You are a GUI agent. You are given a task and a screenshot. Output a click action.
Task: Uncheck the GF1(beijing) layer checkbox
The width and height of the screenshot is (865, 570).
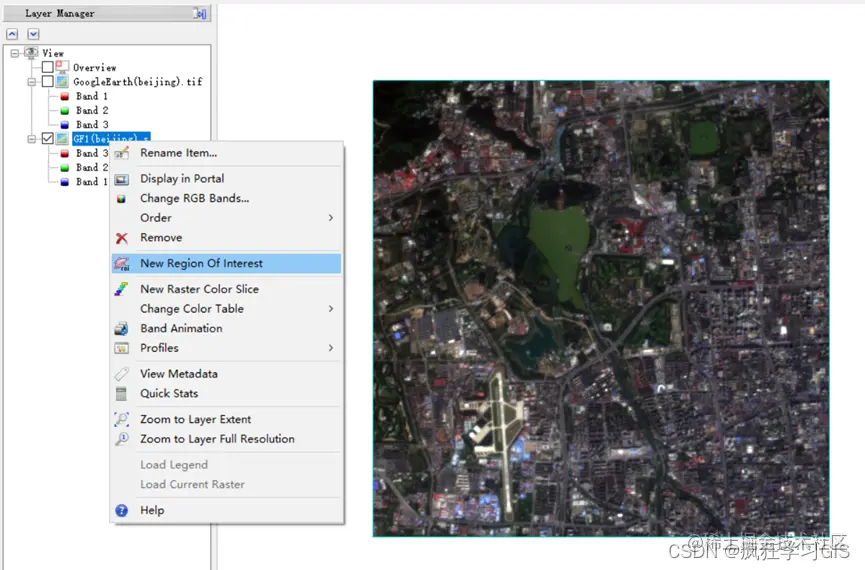coord(47,138)
